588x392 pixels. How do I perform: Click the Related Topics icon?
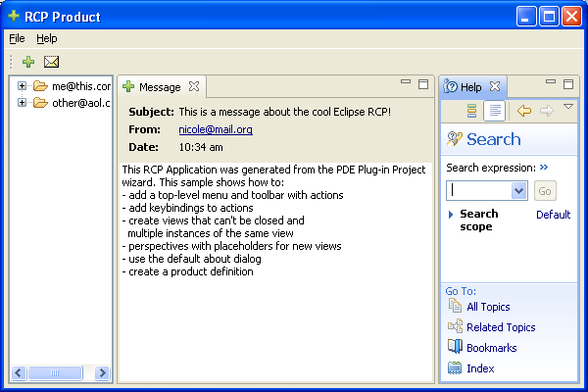(x=455, y=326)
